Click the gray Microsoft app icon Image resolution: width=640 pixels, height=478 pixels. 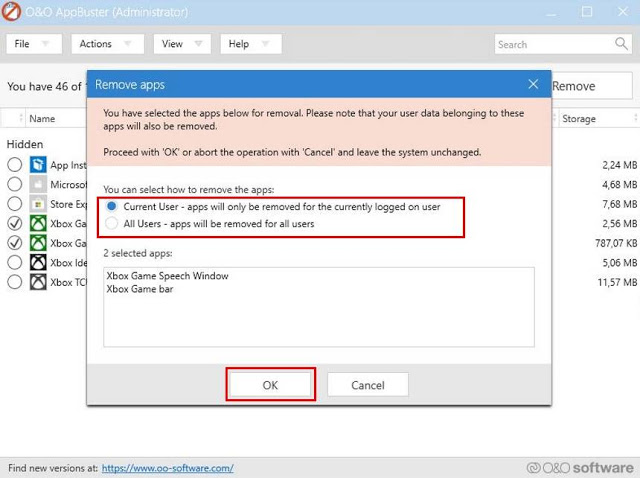(x=38, y=185)
